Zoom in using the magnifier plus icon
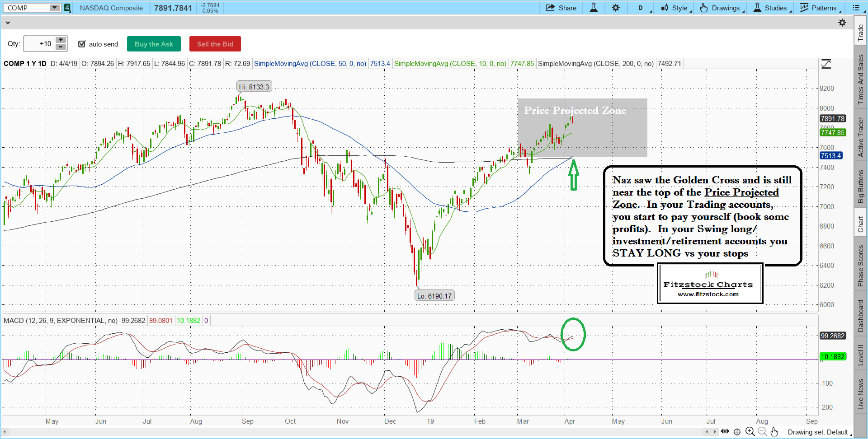Image resolution: width=868 pixels, height=439 pixels. click(x=750, y=432)
